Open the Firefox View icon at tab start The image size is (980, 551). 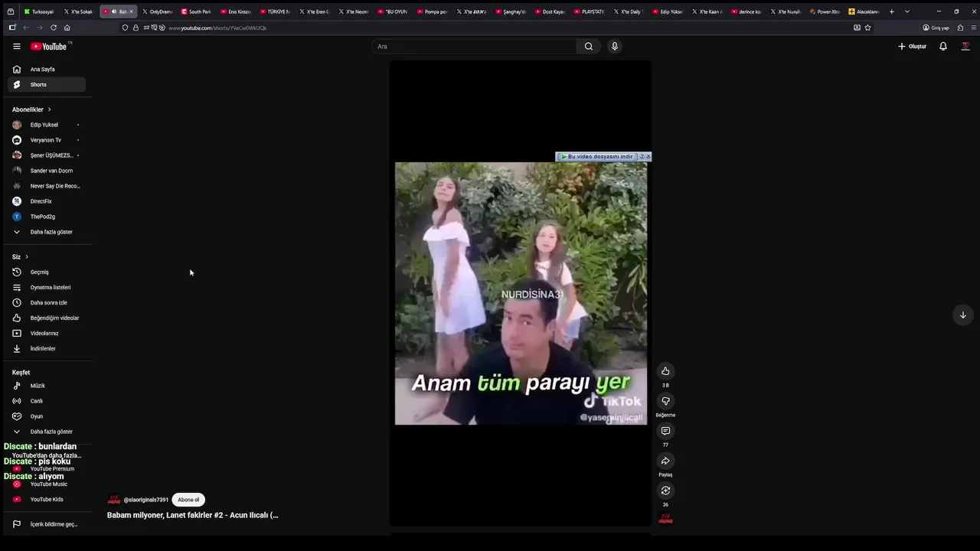click(11, 11)
